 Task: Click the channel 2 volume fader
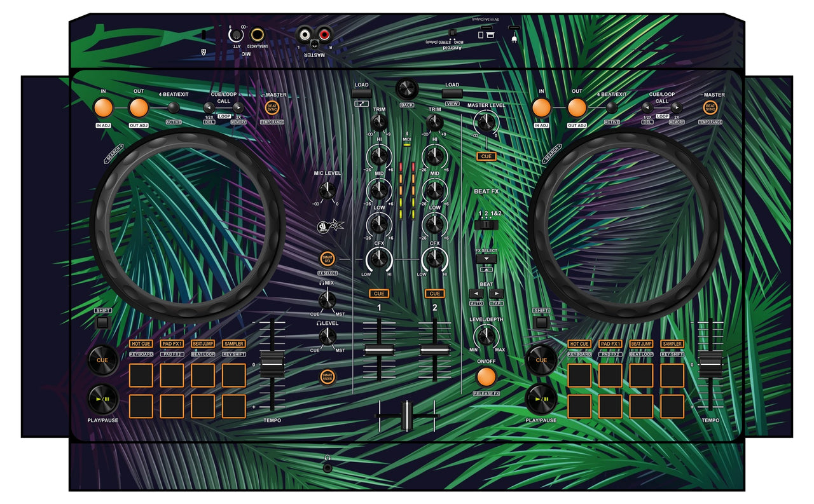(435, 351)
